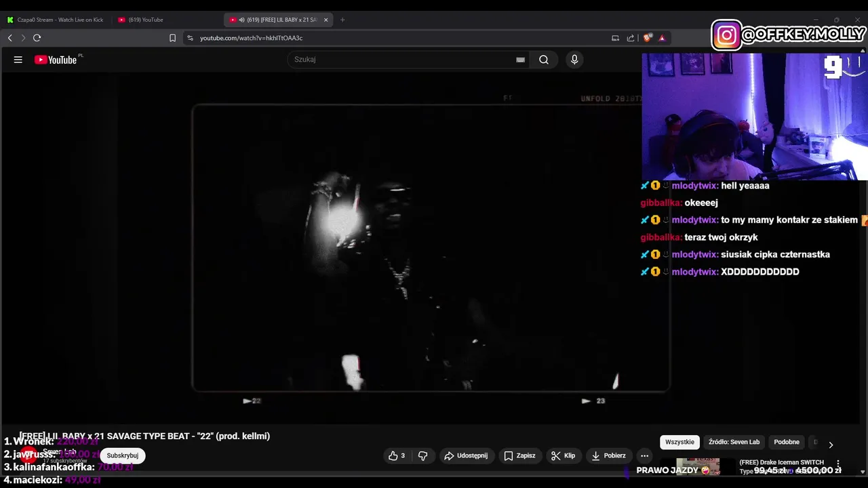Open the (FREE) Drake Iceman SWITCH title
868x488 pixels.
[x=781, y=462]
